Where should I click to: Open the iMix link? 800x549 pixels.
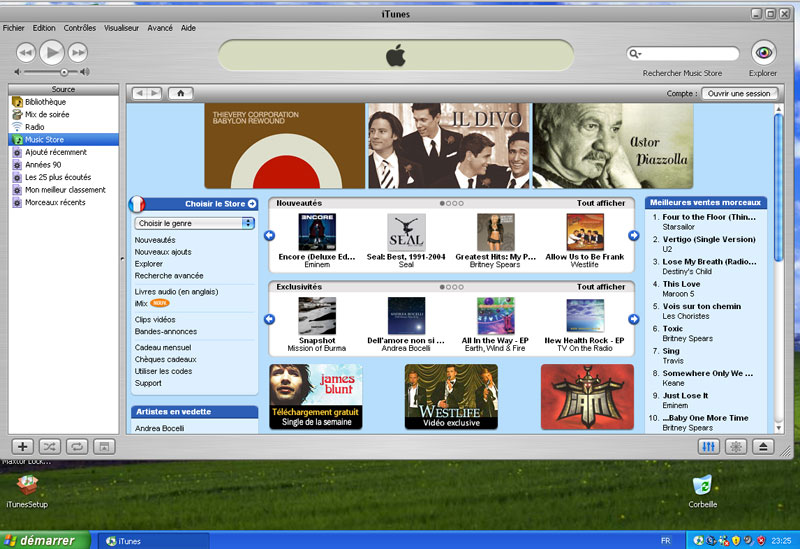point(141,303)
